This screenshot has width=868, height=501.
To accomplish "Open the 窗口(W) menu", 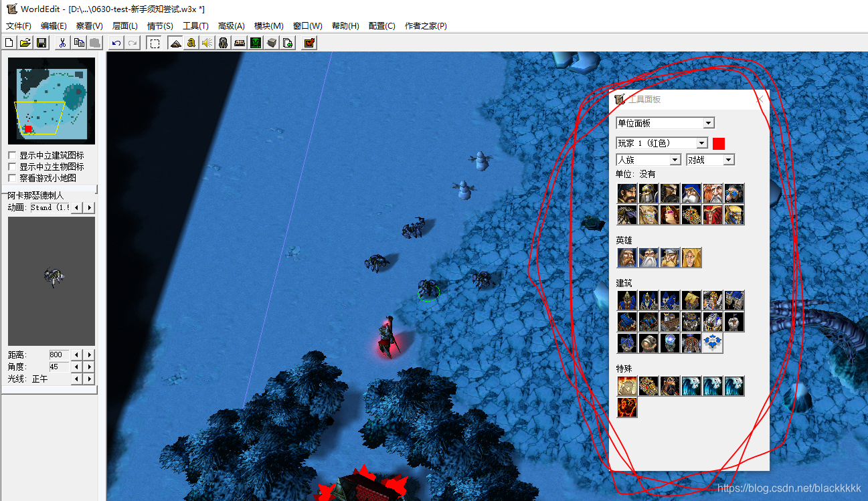I will (308, 26).
